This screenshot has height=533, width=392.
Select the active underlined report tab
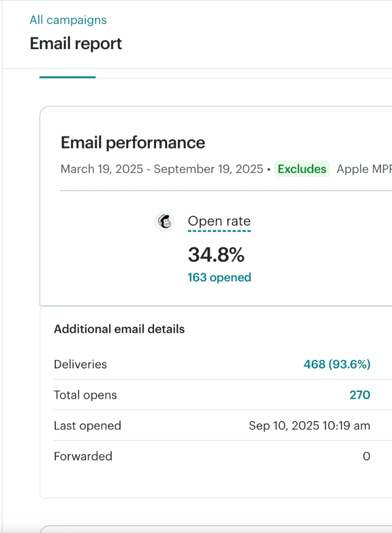click(x=67, y=77)
